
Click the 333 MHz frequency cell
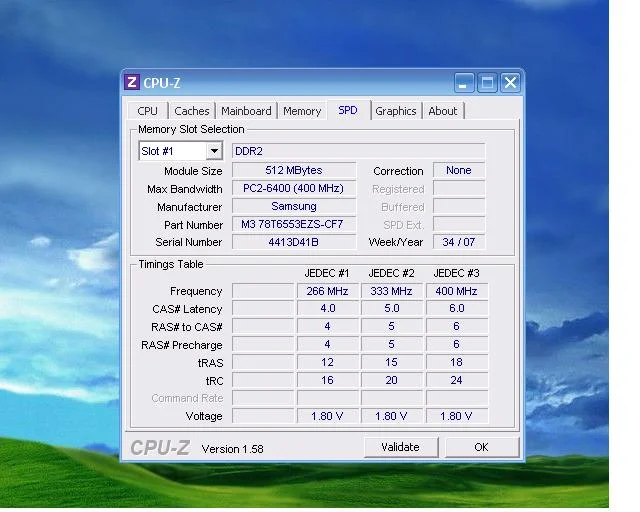pyautogui.click(x=391, y=291)
